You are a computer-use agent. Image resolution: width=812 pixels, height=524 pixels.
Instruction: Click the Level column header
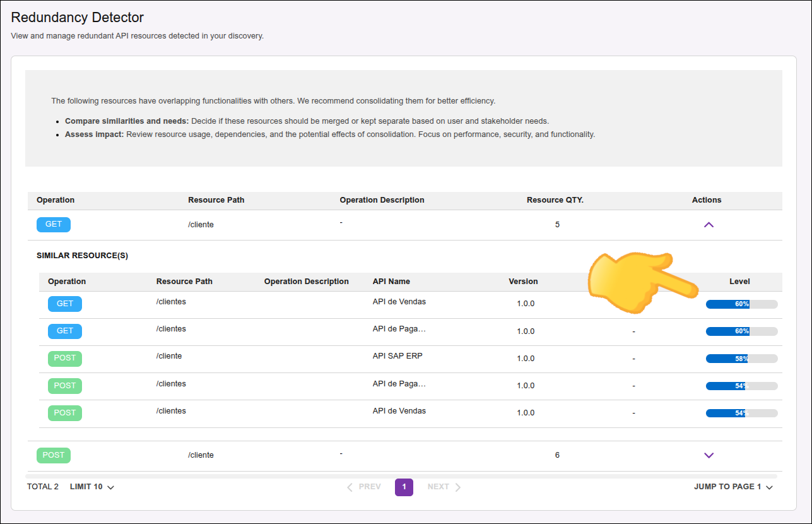coord(739,281)
